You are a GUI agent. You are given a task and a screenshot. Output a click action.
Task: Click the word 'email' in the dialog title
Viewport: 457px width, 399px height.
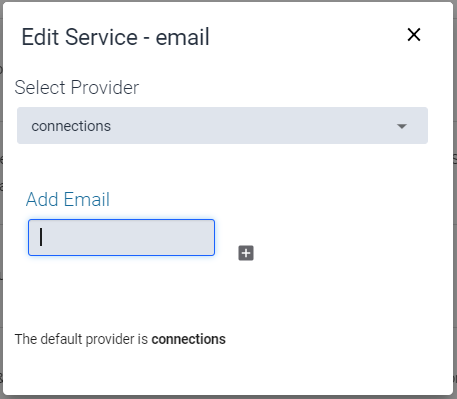coord(182,37)
